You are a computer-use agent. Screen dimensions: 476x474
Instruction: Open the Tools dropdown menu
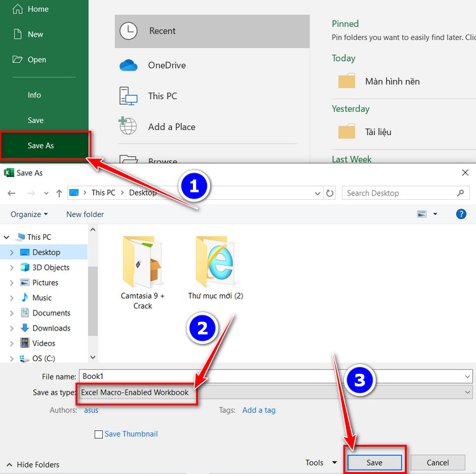click(321, 463)
